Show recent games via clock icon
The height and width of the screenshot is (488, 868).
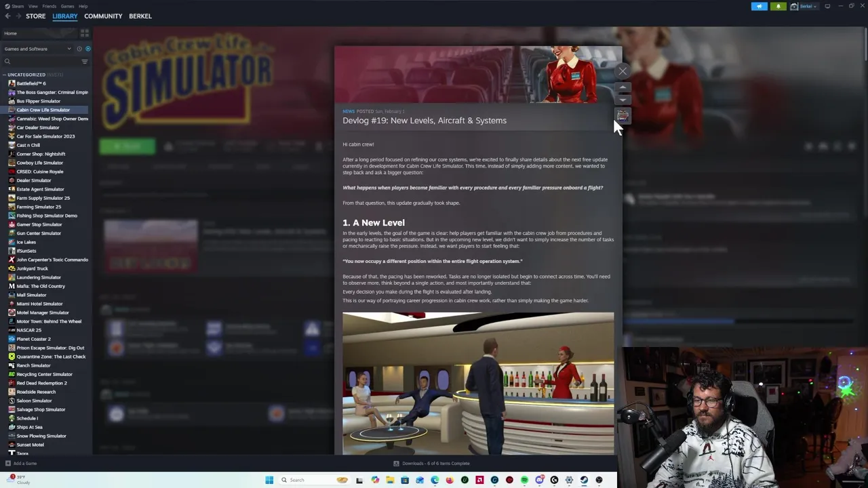pyautogui.click(x=79, y=49)
